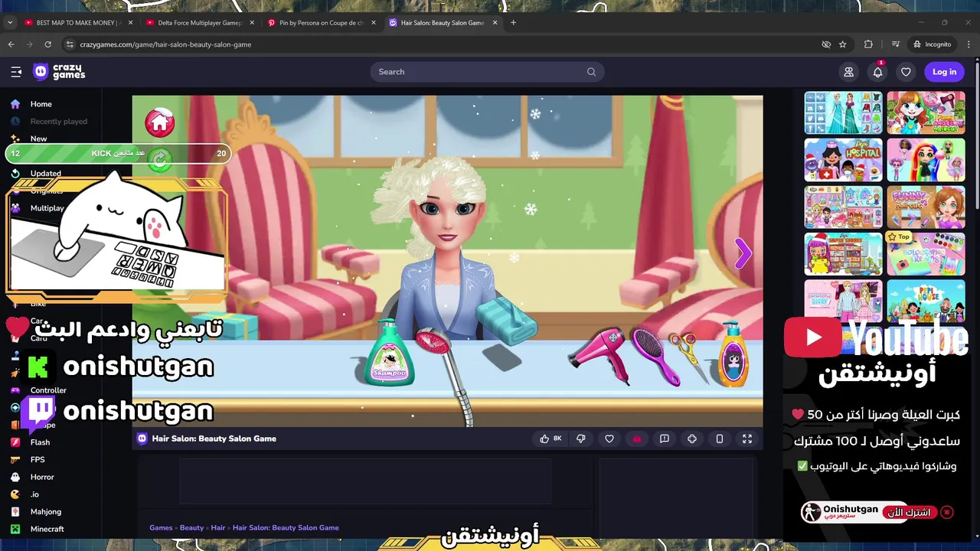The height and width of the screenshot is (551, 980).
Task: Open a new browser tab
Action: click(513, 23)
